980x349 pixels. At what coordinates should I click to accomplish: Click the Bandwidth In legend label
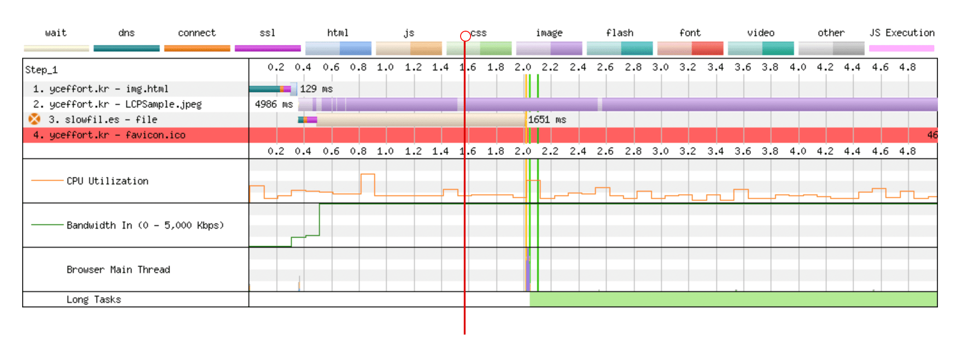coord(145,225)
